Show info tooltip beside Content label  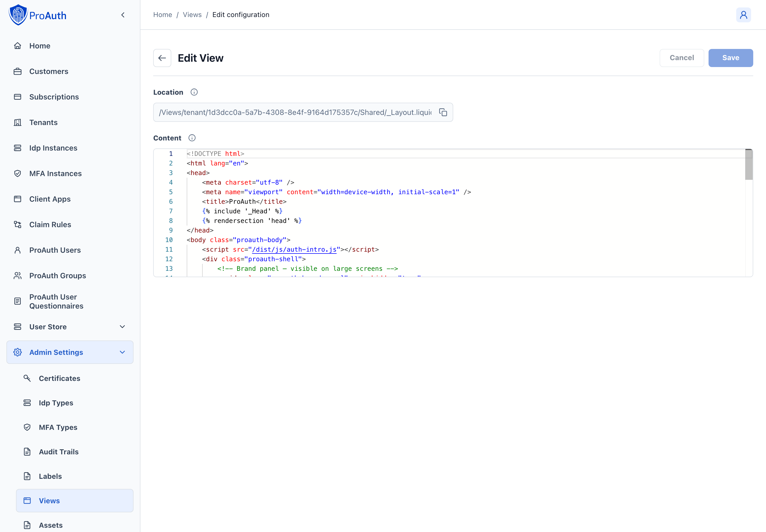pyautogui.click(x=192, y=138)
